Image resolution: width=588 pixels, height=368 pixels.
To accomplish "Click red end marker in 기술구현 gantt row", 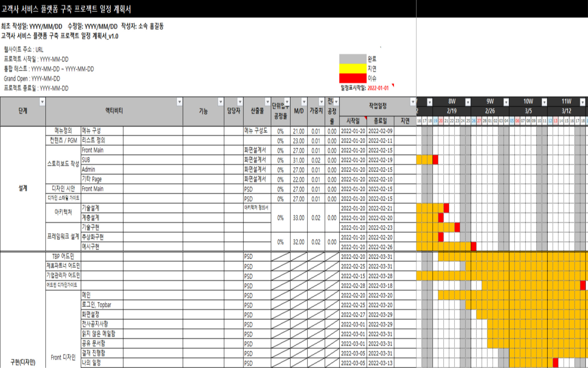I will pyautogui.click(x=457, y=227).
